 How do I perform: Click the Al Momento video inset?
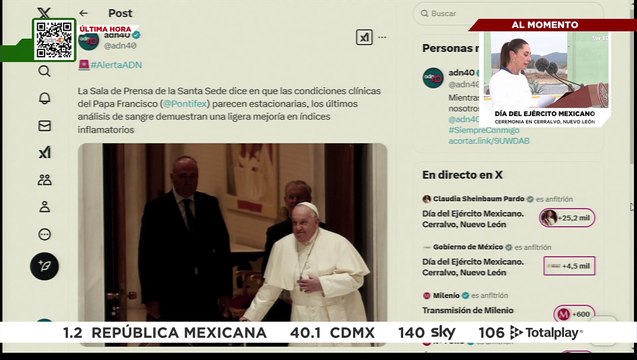click(x=545, y=73)
